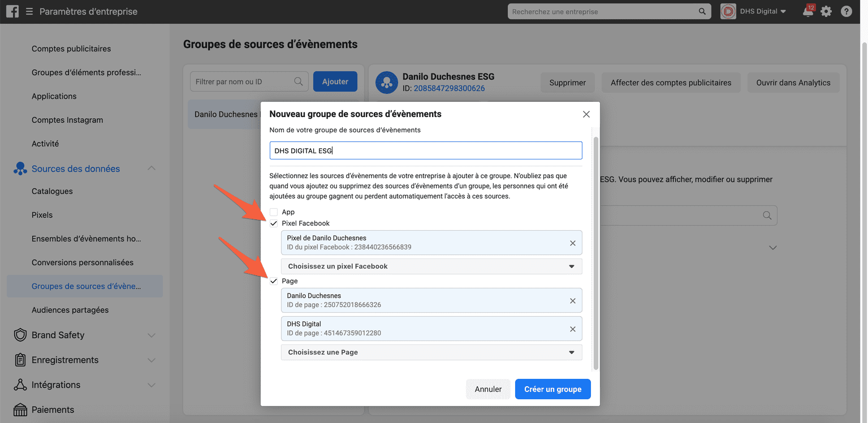Open the hamburger menu next to Paramètres d'entreprise
This screenshot has width=868, height=423.
(x=29, y=11)
